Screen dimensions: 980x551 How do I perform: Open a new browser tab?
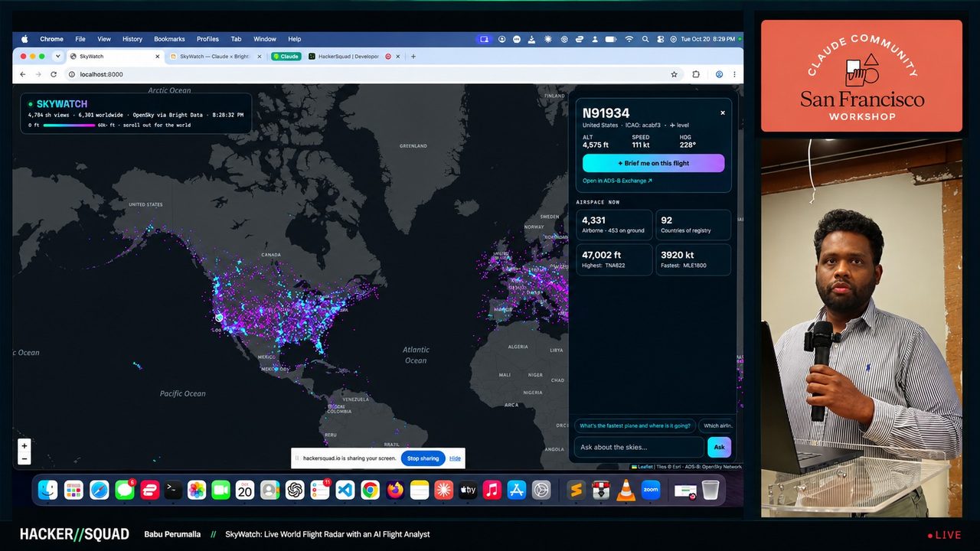pos(413,57)
